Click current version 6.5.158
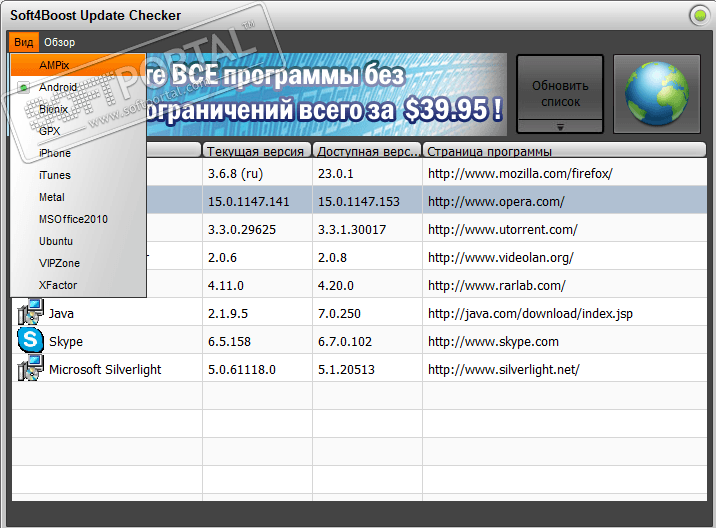The image size is (716, 528). click(229, 341)
